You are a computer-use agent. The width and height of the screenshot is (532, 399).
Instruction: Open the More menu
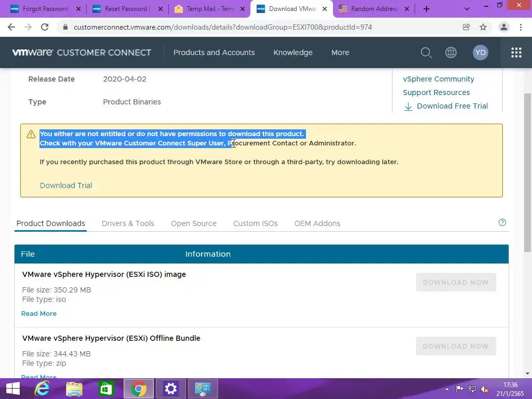(x=340, y=52)
